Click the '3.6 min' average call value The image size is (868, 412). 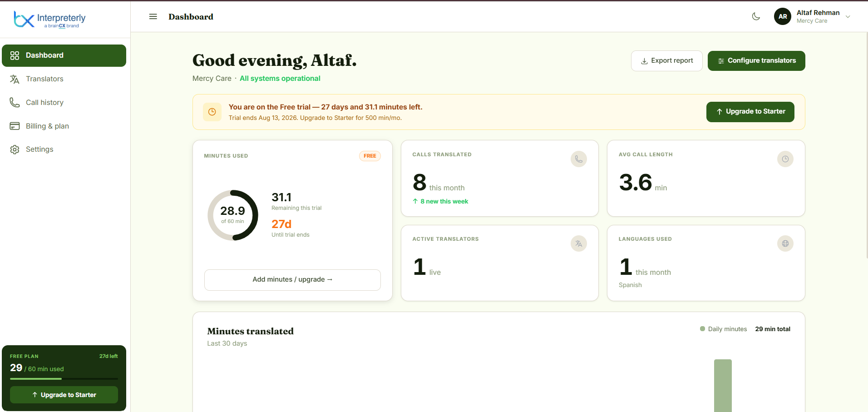643,183
